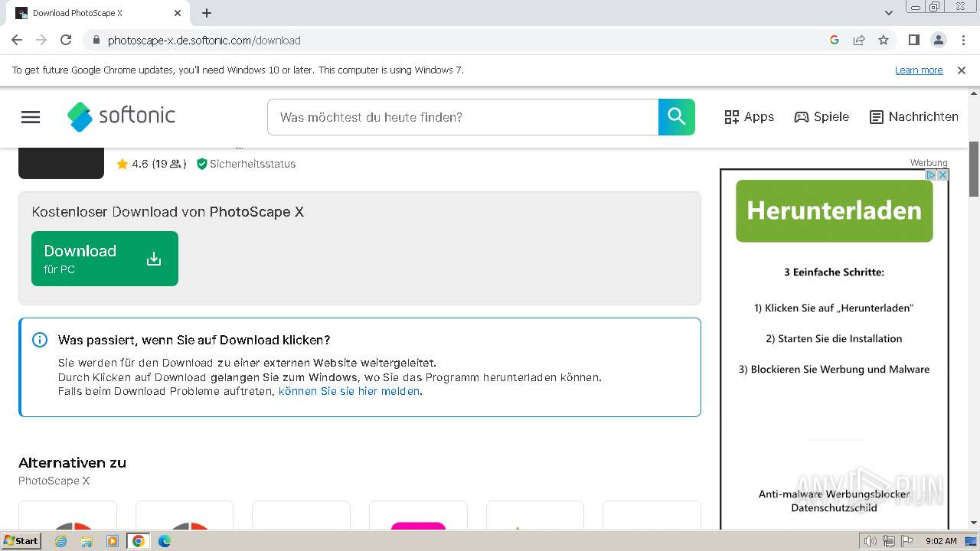The height and width of the screenshot is (551, 980).
Task: Reload the page
Action: pyautogui.click(x=66, y=40)
